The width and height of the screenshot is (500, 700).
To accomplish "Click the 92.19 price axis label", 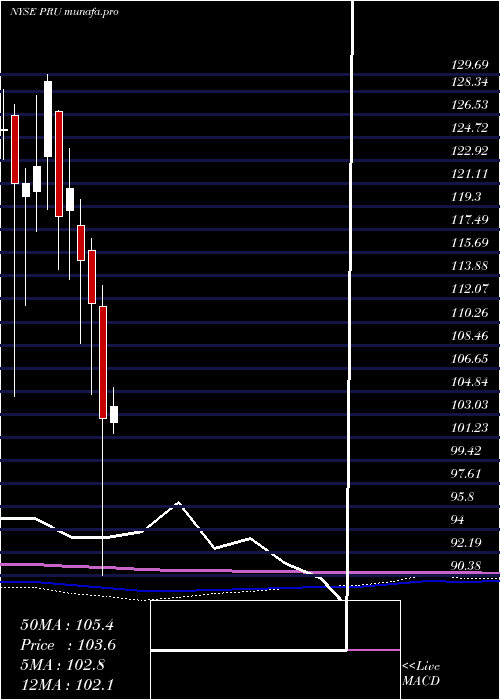I will click(467, 544).
